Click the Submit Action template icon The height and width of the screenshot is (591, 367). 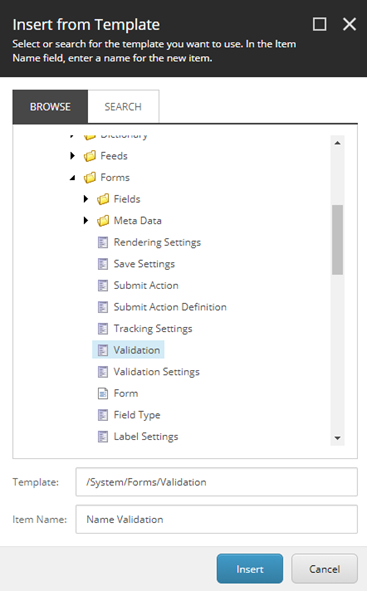(103, 286)
